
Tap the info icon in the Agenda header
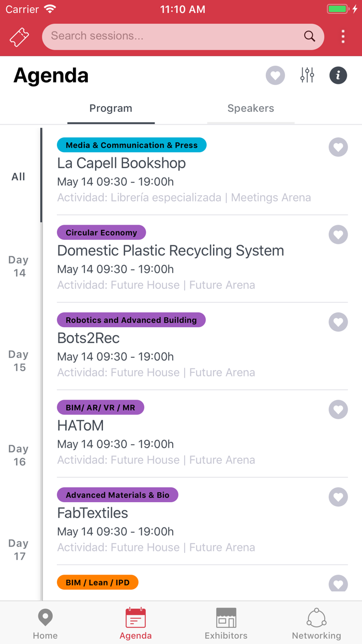coord(338,75)
